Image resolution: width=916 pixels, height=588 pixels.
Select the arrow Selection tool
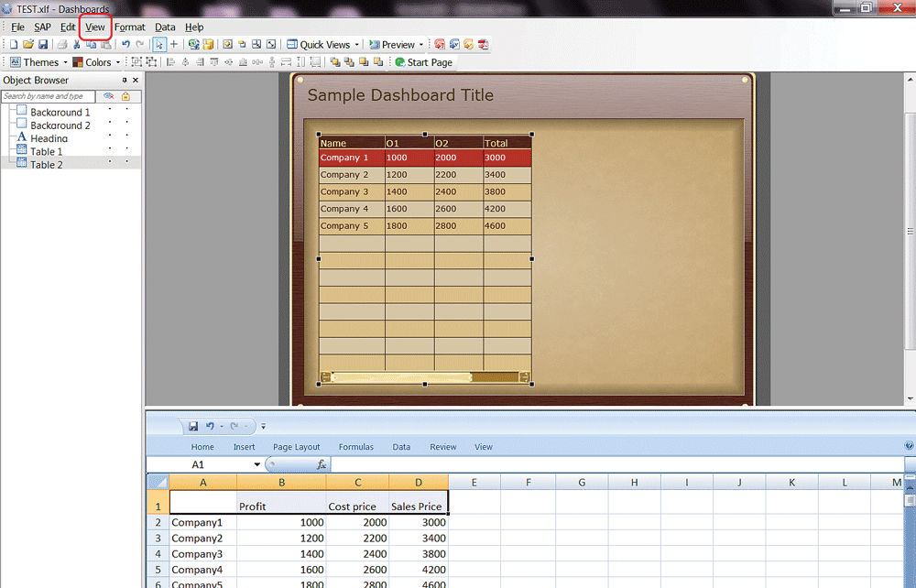(x=159, y=45)
